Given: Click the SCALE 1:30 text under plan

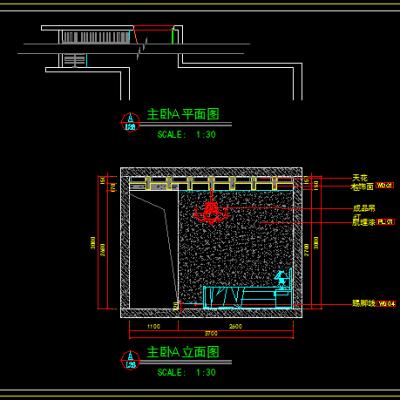Looking at the screenshot, I should (x=186, y=135).
